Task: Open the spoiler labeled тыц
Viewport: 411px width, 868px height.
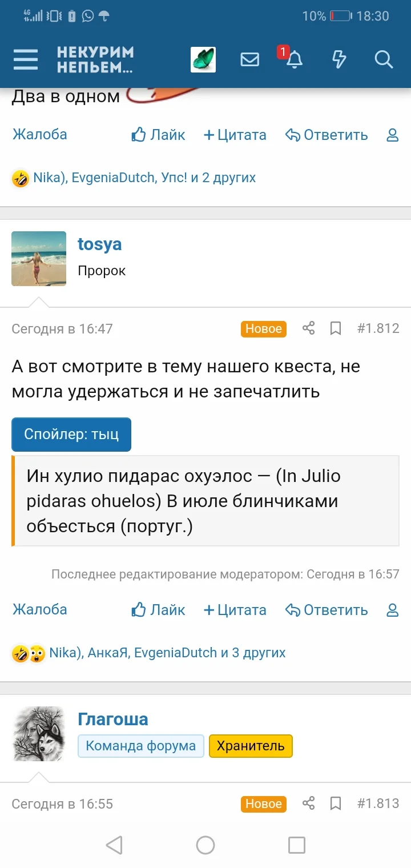Action: (x=71, y=434)
